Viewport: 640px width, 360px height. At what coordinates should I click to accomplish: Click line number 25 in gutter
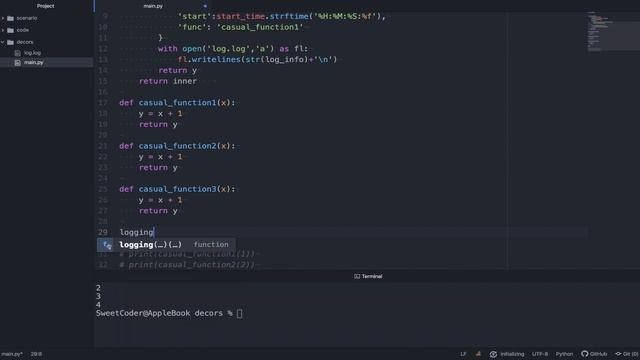pos(103,189)
